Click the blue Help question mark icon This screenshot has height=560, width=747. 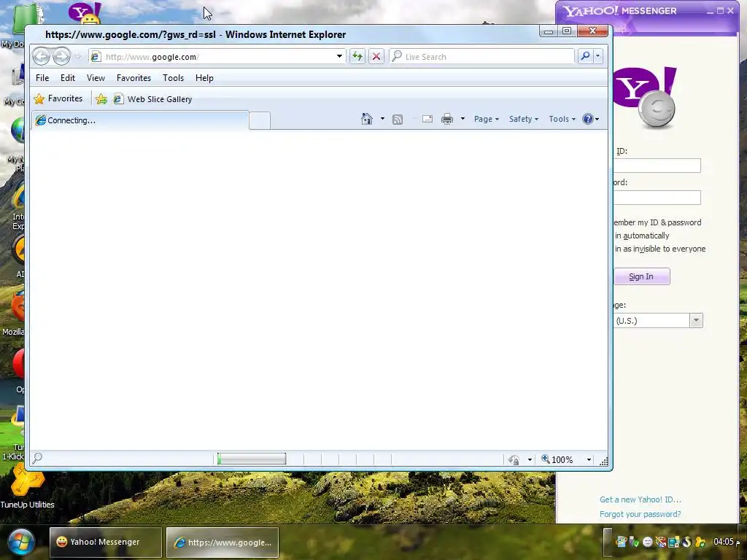(588, 119)
